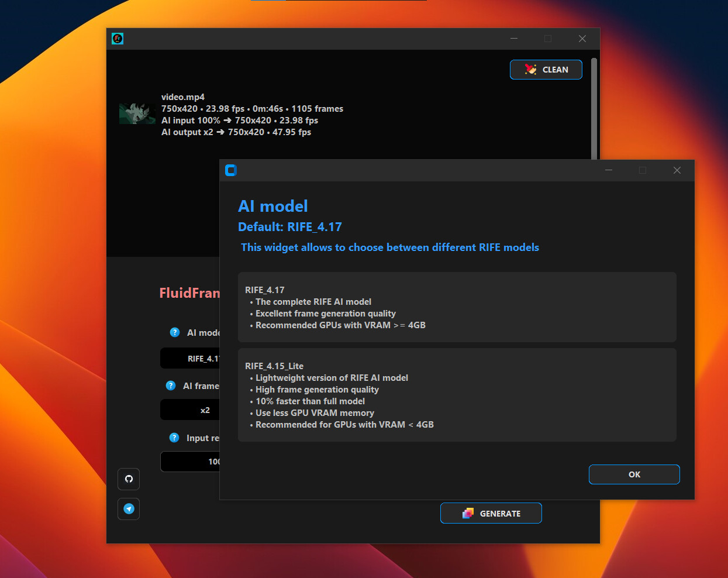Click the AI frame help question icon
This screenshot has width=728, height=578.
(x=171, y=386)
